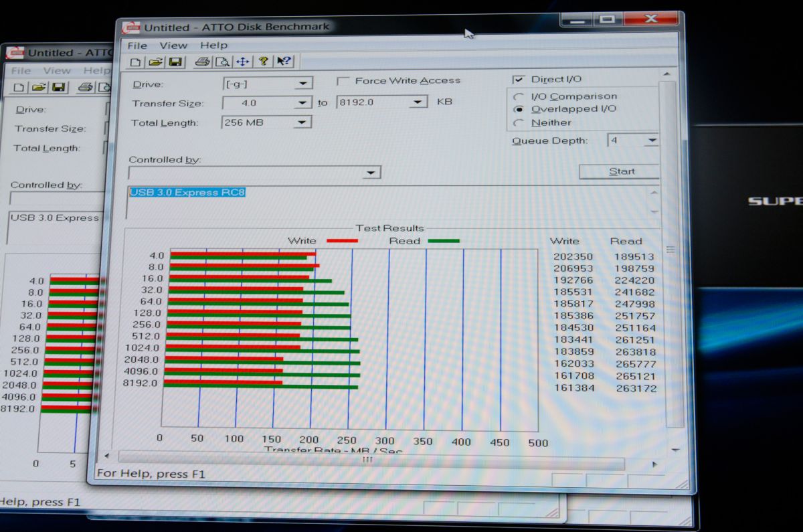Click the scroll-up arrow of the front window

[666, 74]
